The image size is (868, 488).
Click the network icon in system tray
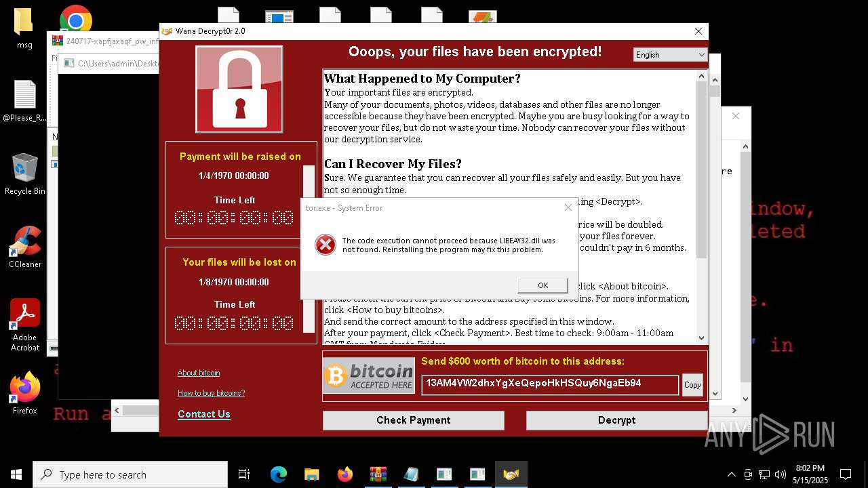(764, 474)
